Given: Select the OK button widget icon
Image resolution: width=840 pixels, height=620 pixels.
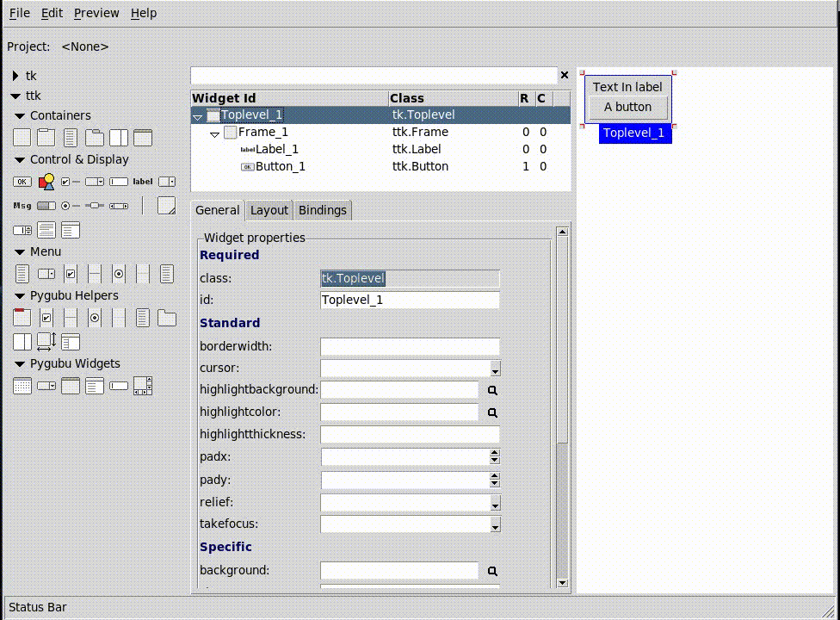Looking at the screenshot, I should [x=22, y=182].
